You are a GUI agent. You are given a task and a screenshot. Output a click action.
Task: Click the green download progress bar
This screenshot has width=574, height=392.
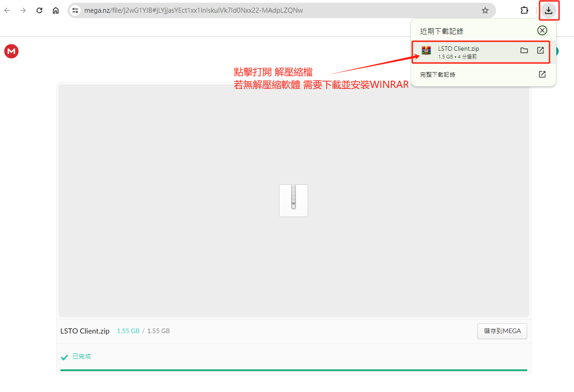[294, 370]
